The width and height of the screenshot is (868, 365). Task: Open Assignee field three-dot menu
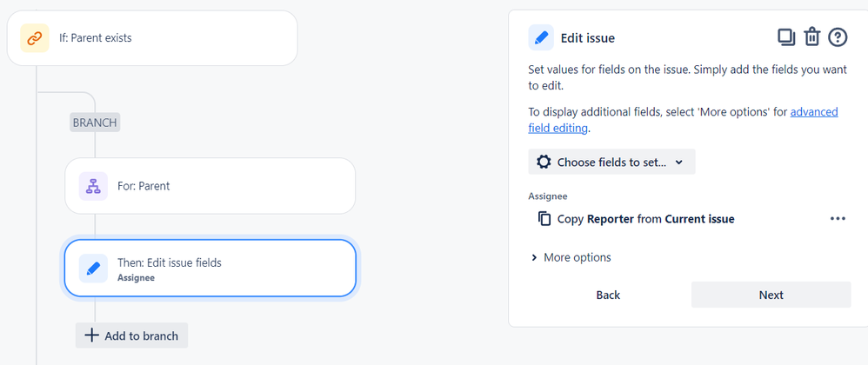[838, 218]
